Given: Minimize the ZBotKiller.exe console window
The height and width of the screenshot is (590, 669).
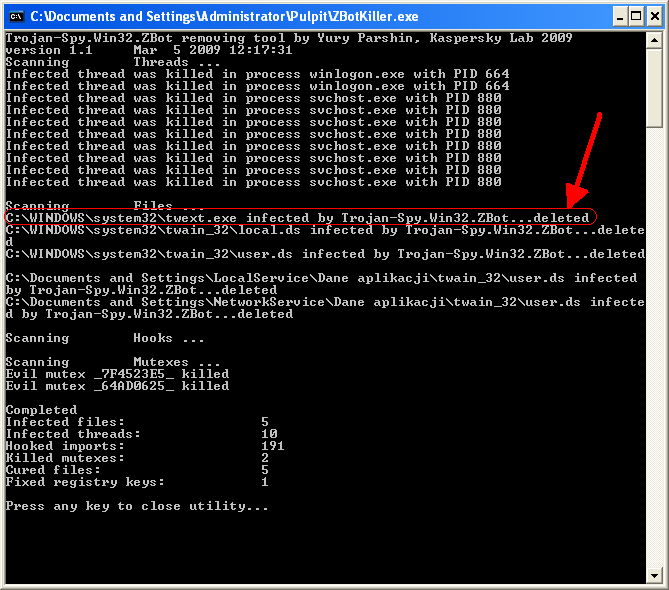Looking at the screenshot, I should pyautogui.click(x=620, y=17).
